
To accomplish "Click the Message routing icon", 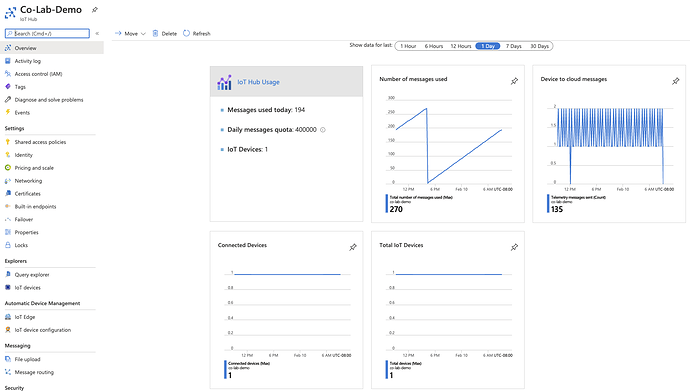I will tap(7, 372).
